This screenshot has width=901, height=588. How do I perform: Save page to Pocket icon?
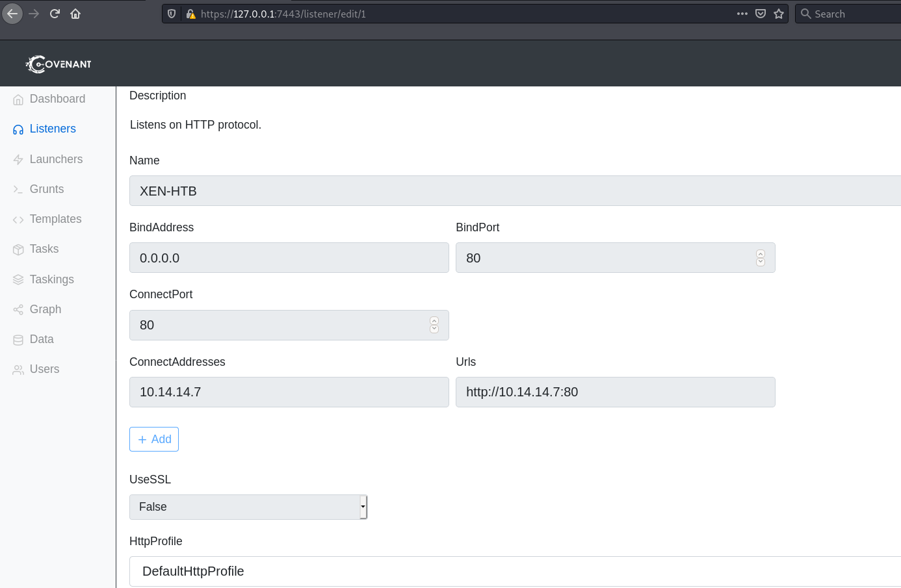pos(761,14)
